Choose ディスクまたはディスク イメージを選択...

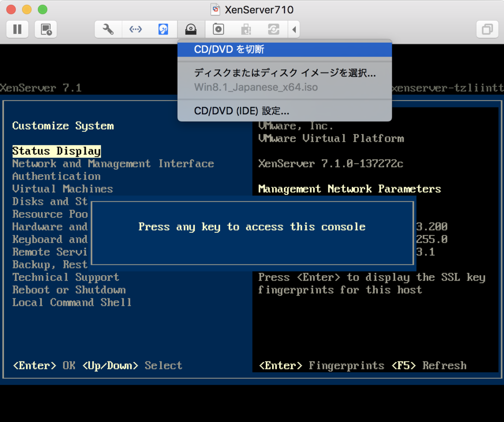pyautogui.click(x=284, y=73)
